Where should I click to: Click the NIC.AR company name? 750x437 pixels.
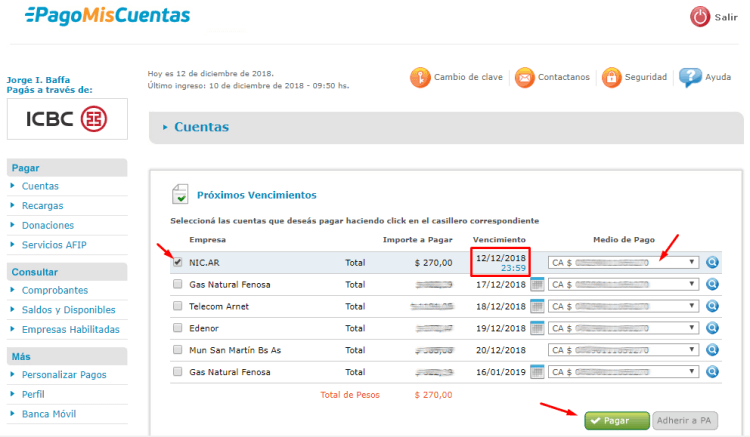tap(204, 262)
